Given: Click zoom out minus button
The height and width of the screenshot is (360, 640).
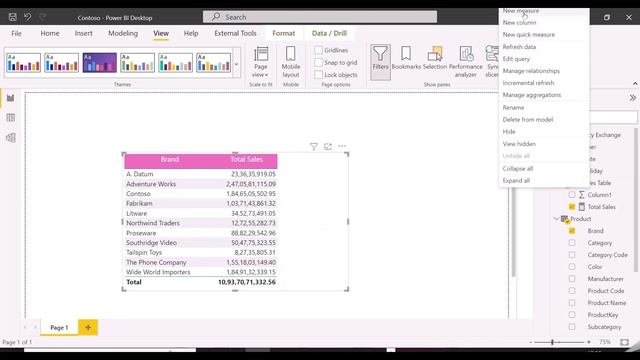Looking at the screenshot, I should pyautogui.click(x=531, y=342).
